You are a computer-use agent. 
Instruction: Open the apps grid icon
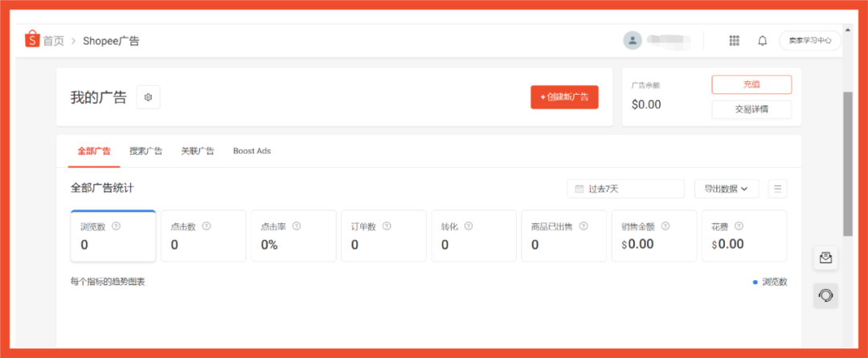tap(735, 40)
